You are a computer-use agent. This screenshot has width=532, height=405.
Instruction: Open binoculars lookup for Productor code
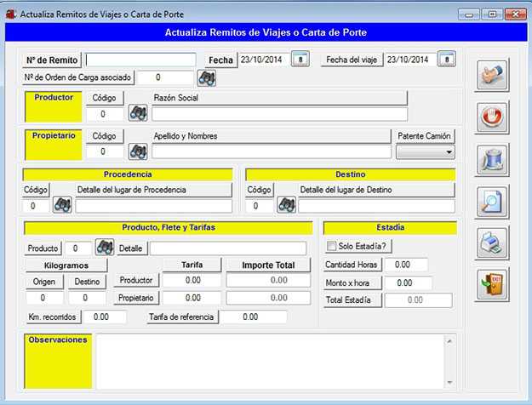tap(138, 113)
